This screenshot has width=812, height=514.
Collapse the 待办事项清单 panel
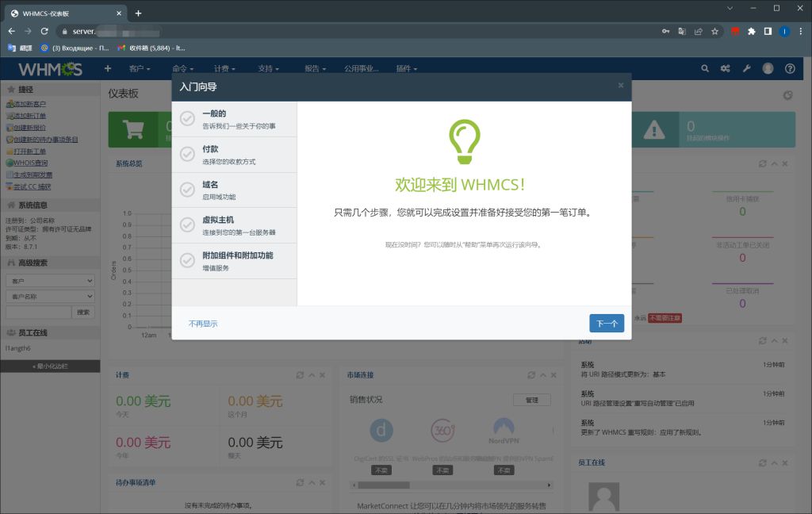point(311,481)
